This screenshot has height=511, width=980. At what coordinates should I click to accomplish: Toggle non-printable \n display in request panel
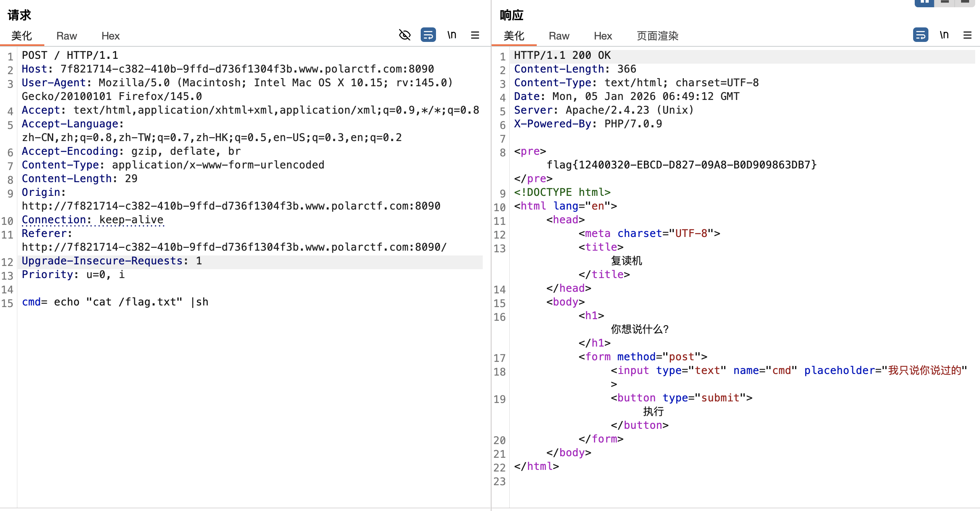tap(452, 35)
